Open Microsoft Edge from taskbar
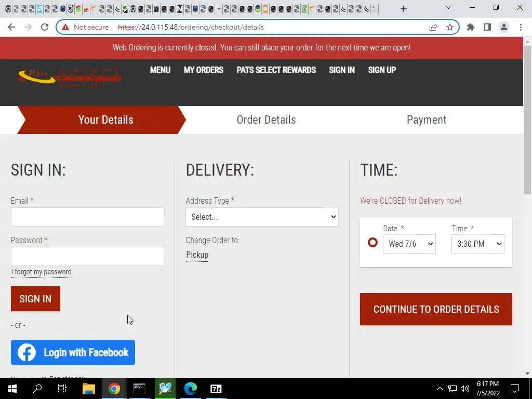The height and width of the screenshot is (399, 532). coord(191,389)
